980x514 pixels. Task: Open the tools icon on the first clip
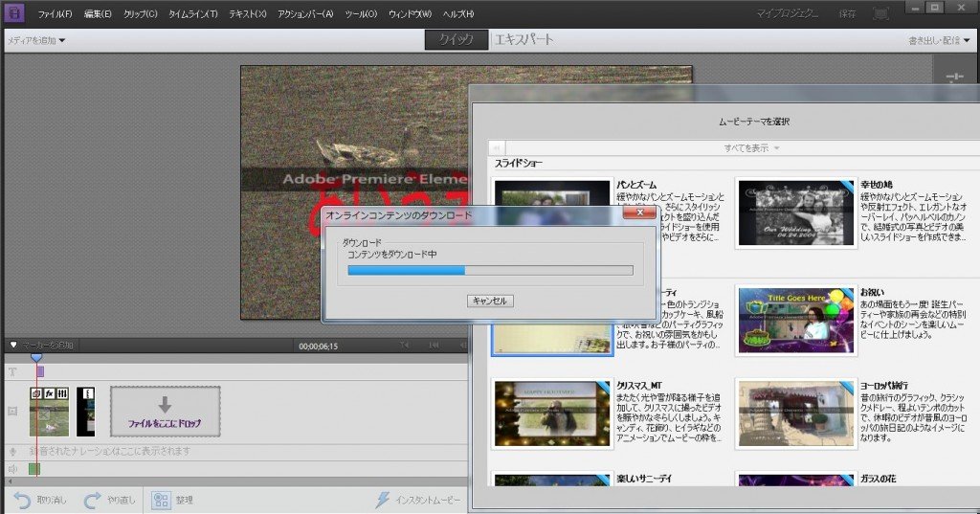coord(36,393)
